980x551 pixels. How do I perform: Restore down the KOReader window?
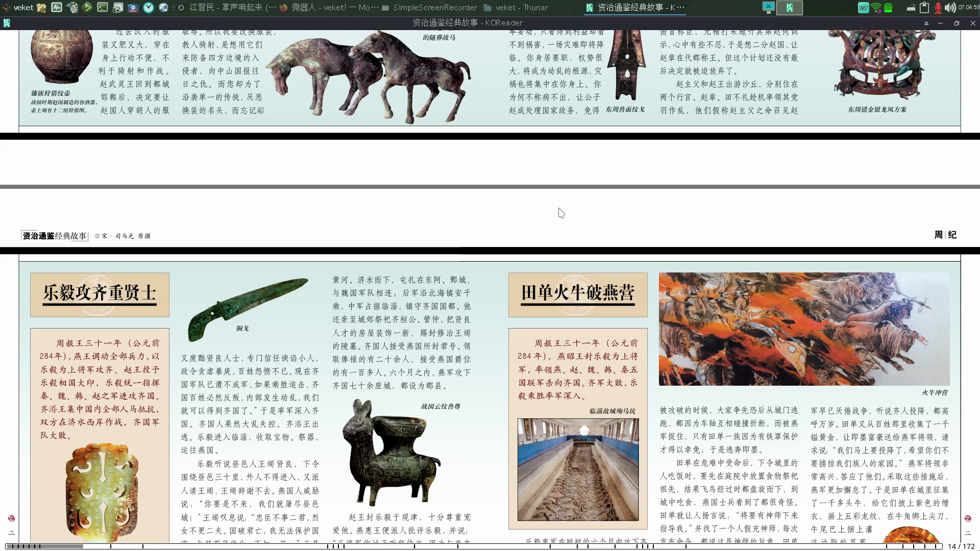pyautogui.click(x=957, y=23)
